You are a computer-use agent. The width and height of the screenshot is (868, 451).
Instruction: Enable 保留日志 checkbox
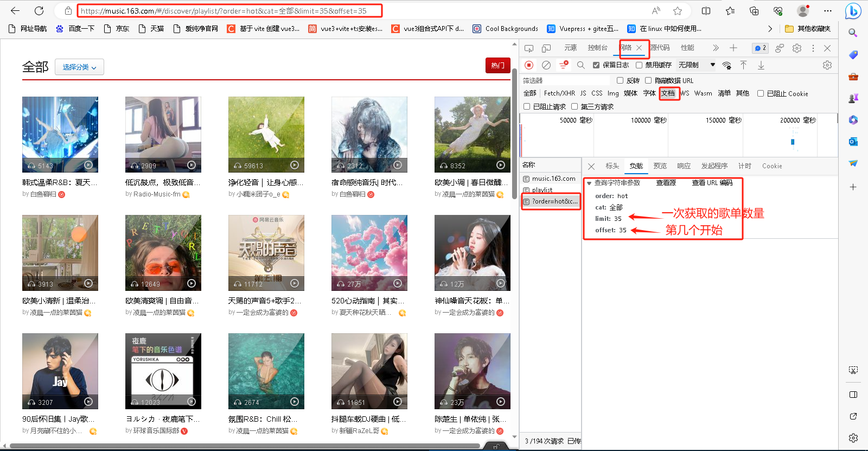point(596,65)
